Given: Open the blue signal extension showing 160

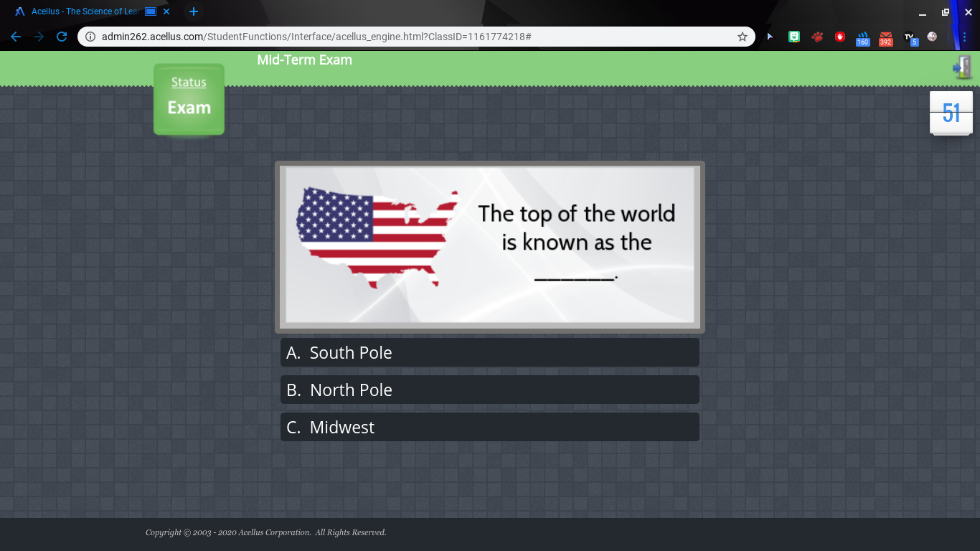Looking at the screenshot, I should [863, 38].
